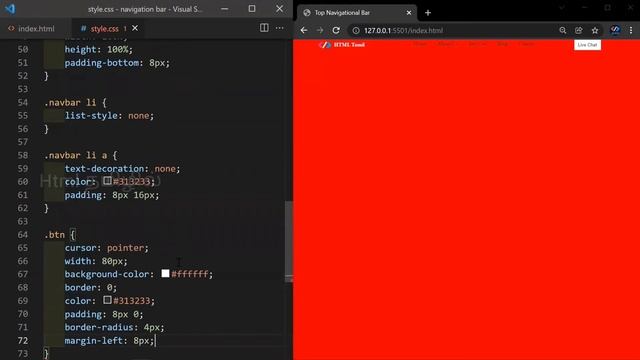Go forward in the browser
Viewport: 640px width, 360px height.
320,30
